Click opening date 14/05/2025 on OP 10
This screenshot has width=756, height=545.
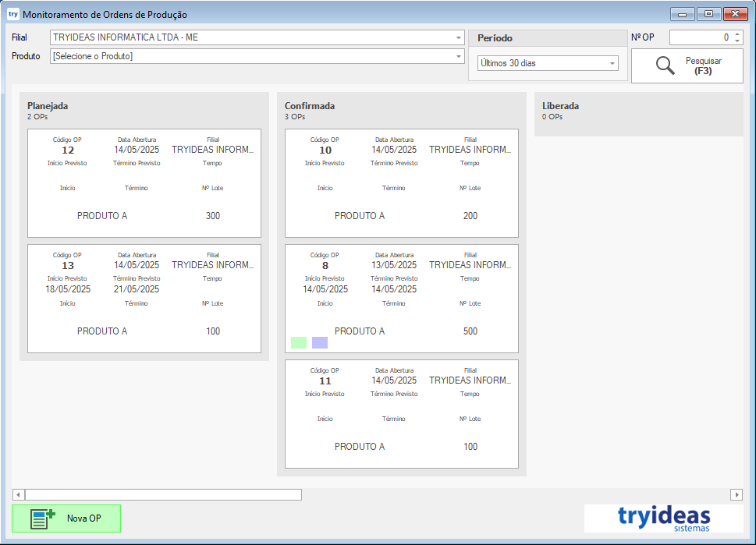pos(394,150)
